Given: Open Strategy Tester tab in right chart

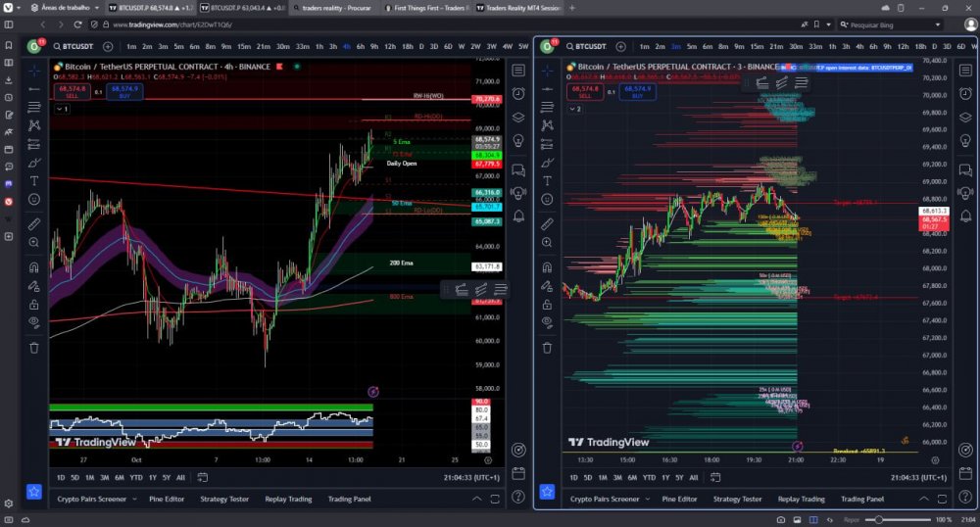Looking at the screenshot, I should click(x=738, y=499).
